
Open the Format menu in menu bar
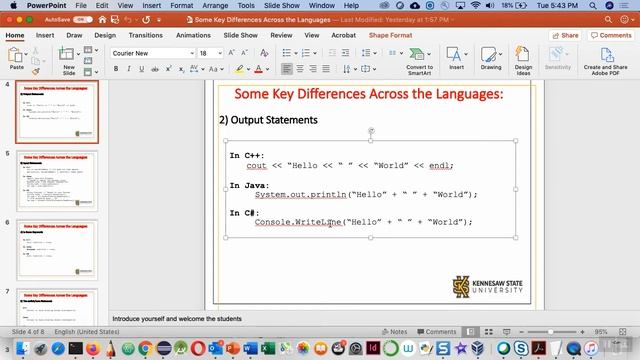tap(182, 6)
